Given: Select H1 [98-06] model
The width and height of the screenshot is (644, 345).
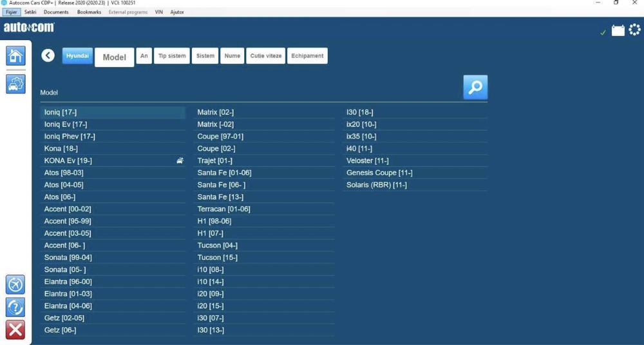Looking at the screenshot, I should (x=264, y=221).
